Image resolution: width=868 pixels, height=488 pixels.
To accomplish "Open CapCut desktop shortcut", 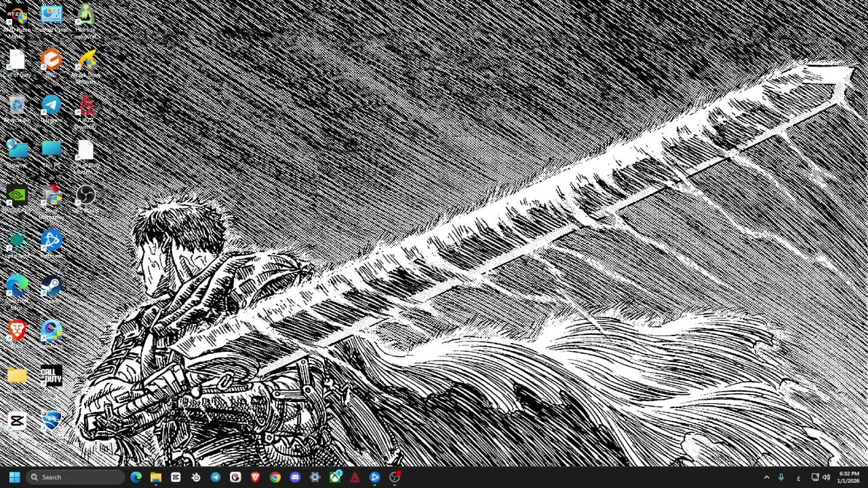I will pos(17,421).
